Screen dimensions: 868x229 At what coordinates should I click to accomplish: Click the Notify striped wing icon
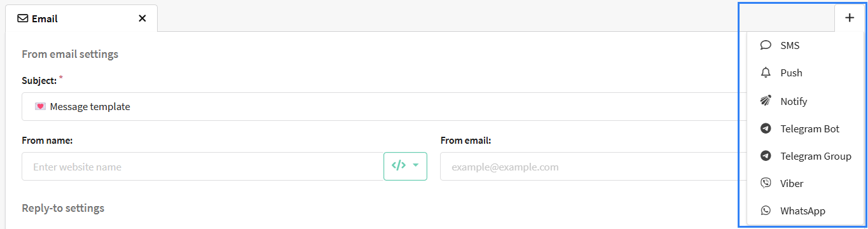click(x=766, y=101)
